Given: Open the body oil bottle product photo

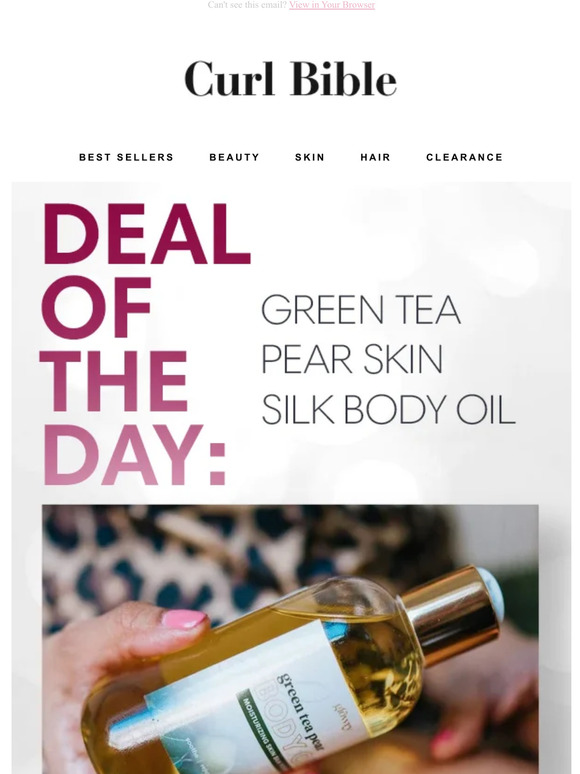Looking at the screenshot, I should 290,639.
